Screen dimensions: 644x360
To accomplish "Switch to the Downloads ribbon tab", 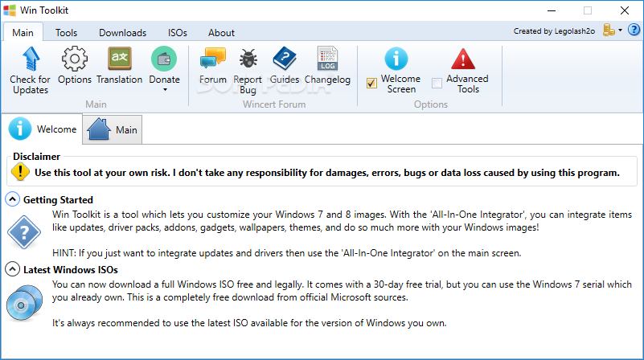I will pos(122,33).
